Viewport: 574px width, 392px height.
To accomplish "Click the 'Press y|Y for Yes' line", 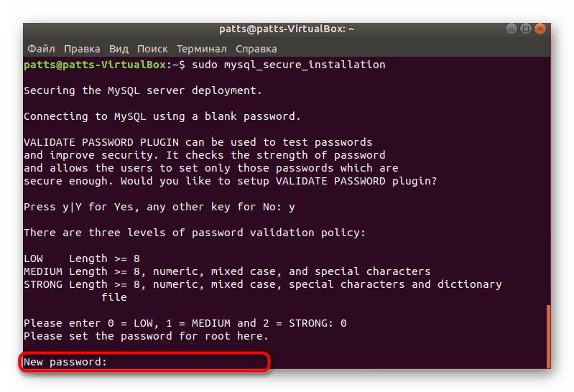I will 159,207.
